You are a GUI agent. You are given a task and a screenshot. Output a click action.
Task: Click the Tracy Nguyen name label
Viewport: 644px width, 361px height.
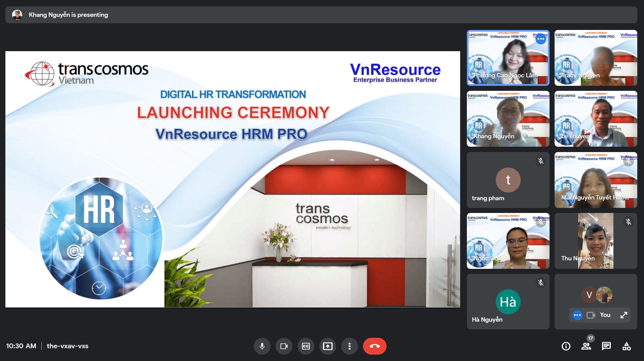tap(580, 75)
